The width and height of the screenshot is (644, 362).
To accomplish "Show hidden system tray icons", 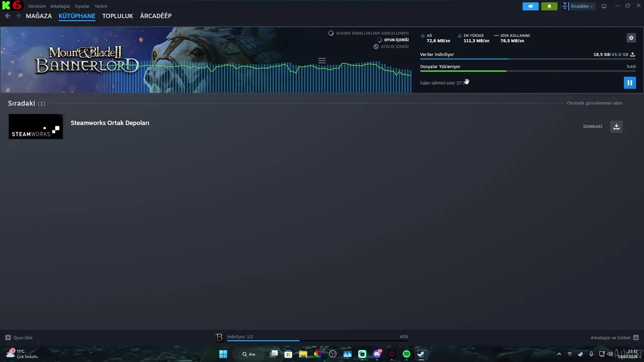I will (x=558, y=354).
